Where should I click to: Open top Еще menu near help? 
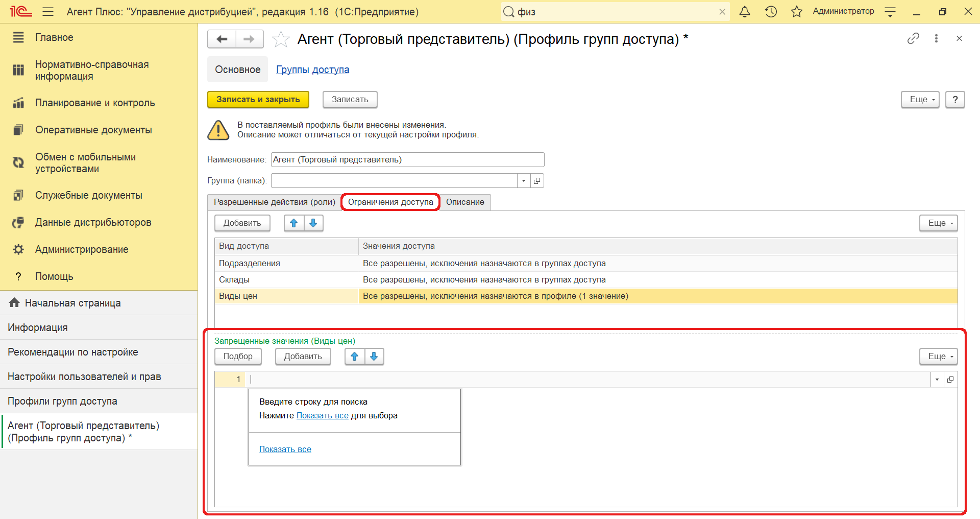pos(920,99)
